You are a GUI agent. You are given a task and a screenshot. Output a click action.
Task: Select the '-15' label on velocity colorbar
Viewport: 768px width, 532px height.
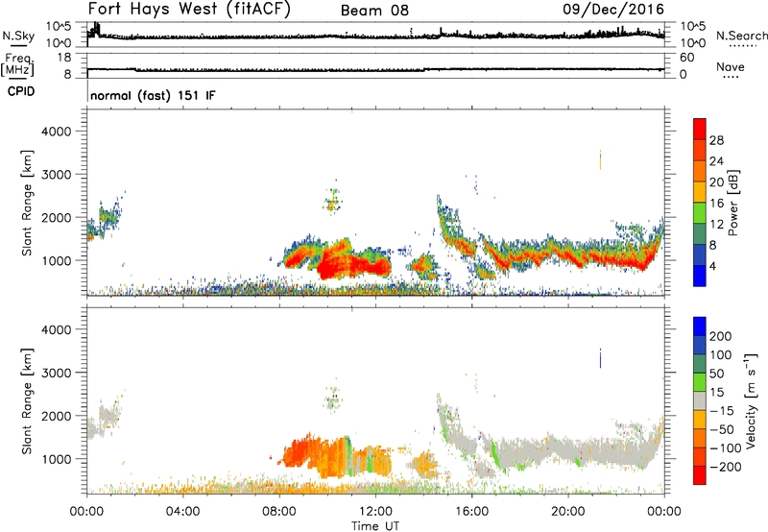click(722, 410)
